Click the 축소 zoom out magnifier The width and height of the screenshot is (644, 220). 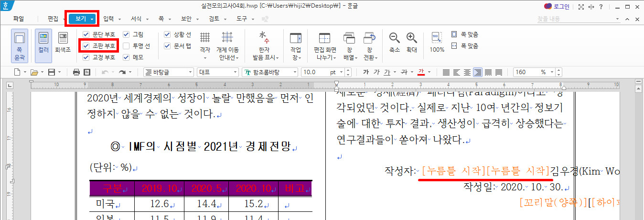pyautogui.click(x=394, y=42)
